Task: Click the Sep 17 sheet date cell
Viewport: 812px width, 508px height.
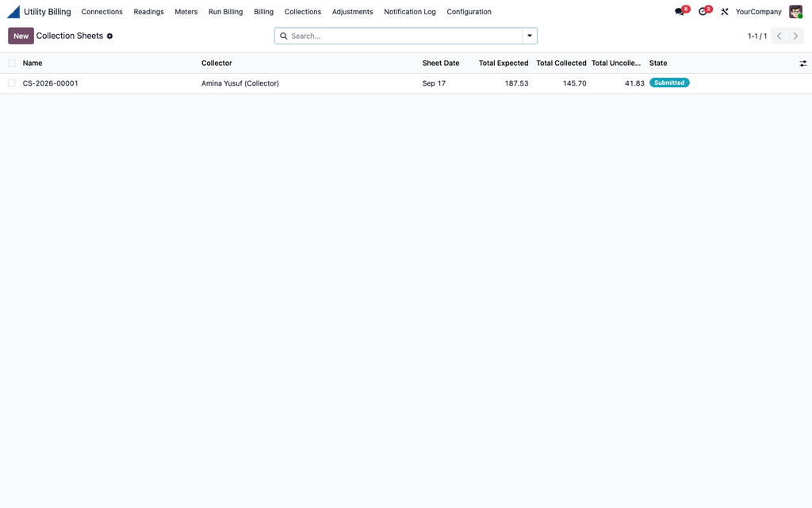Action: pyautogui.click(x=434, y=83)
